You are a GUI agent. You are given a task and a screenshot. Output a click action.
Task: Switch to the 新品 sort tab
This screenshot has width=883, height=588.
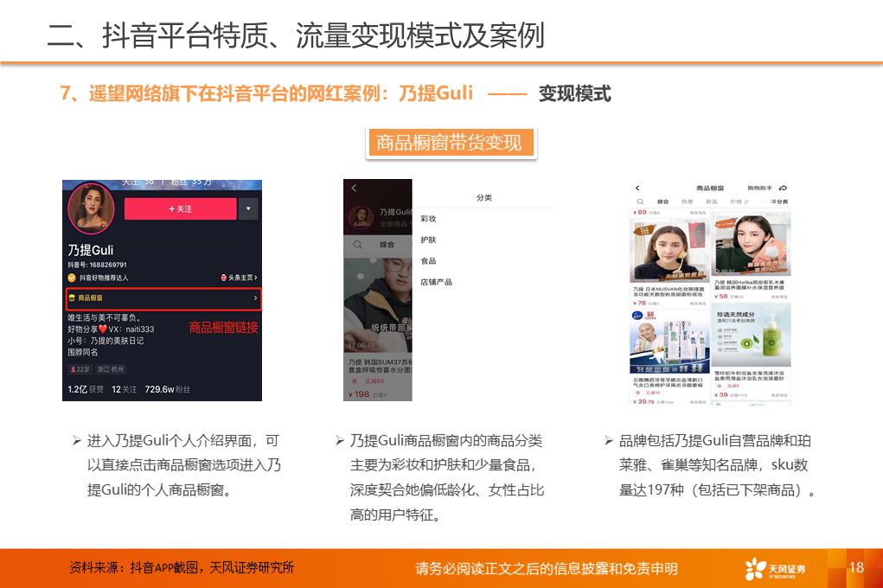pyautogui.click(x=712, y=201)
